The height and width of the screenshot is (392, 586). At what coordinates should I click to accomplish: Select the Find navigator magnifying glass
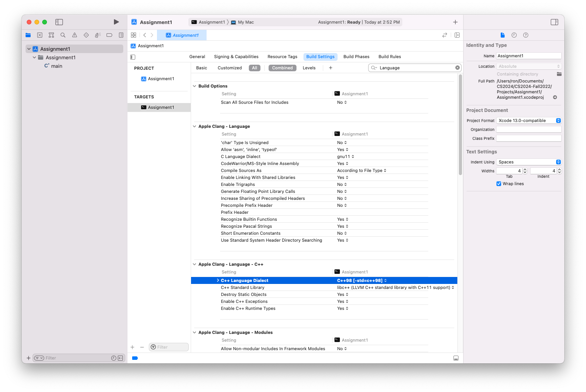63,35
